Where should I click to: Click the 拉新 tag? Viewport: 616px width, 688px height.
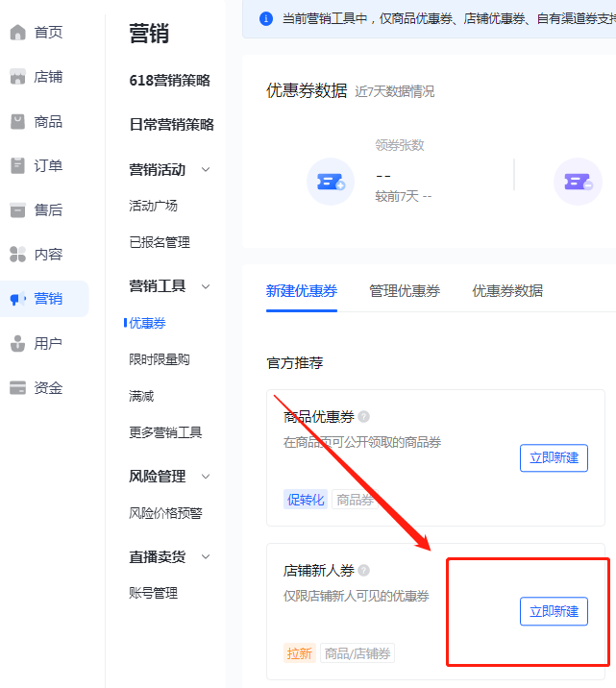pyautogui.click(x=300, y=653)
